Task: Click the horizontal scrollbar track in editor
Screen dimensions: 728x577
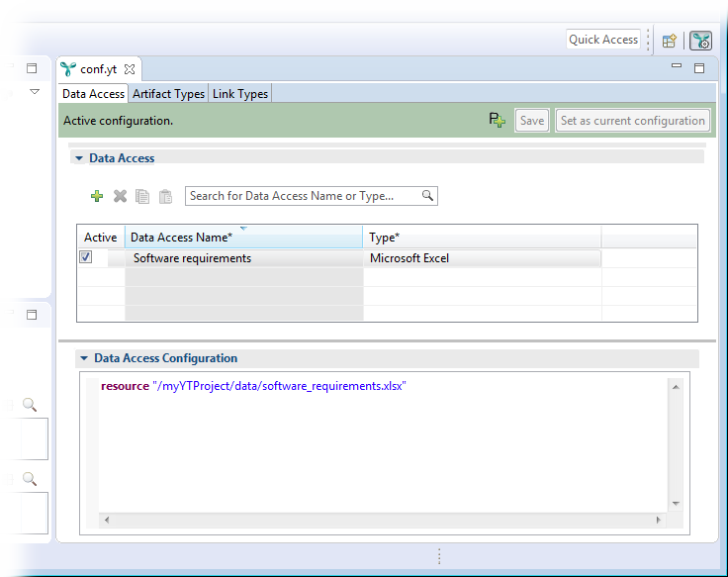Action: [383, 520]
